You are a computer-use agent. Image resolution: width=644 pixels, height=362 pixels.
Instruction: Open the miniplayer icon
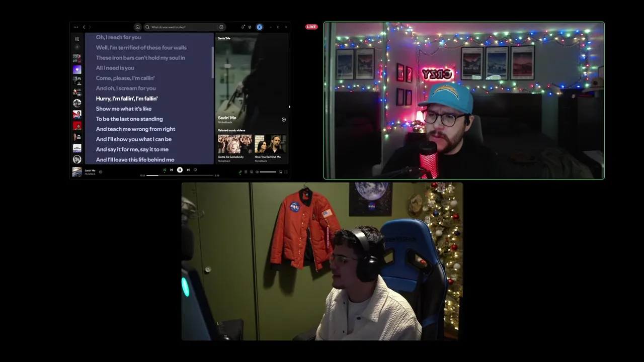pyautogui.click(x=280, y=172)
